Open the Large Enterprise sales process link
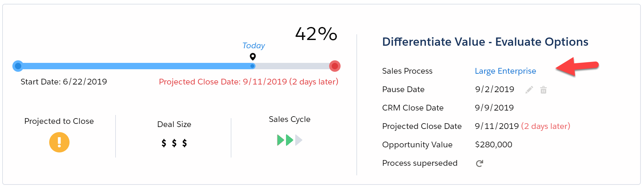 (505, 71)
